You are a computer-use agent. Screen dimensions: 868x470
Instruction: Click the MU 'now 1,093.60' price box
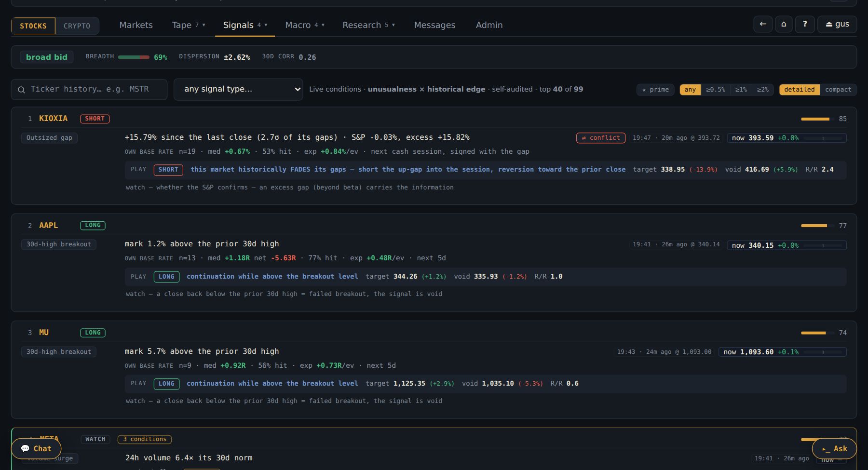click(782, 352)
